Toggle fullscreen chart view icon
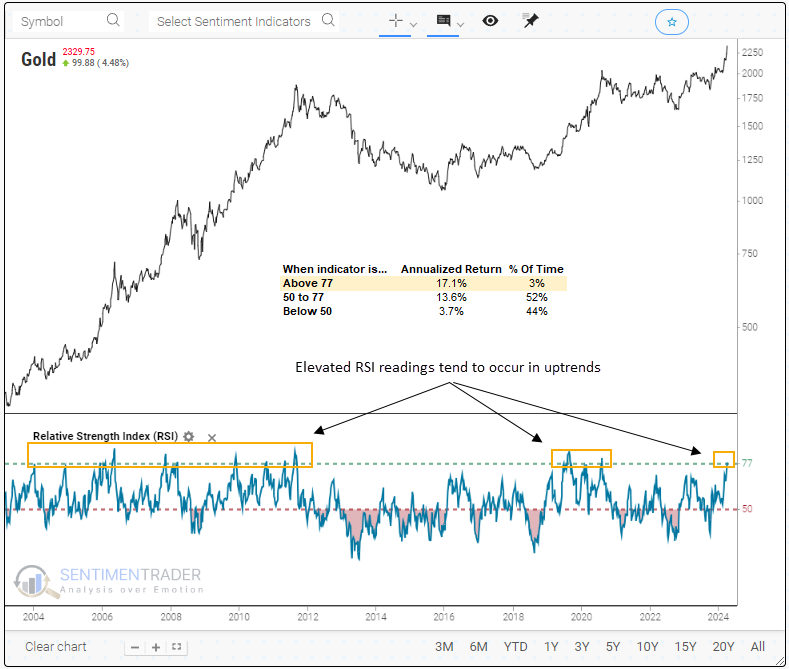This screenshot has width=789, height=669. 176,647
